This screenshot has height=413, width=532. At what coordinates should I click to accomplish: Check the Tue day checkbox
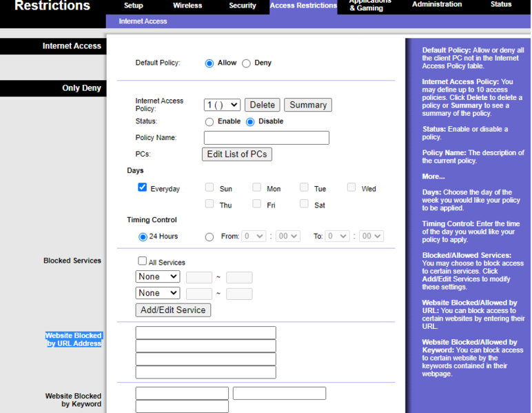tap(304, 188)
